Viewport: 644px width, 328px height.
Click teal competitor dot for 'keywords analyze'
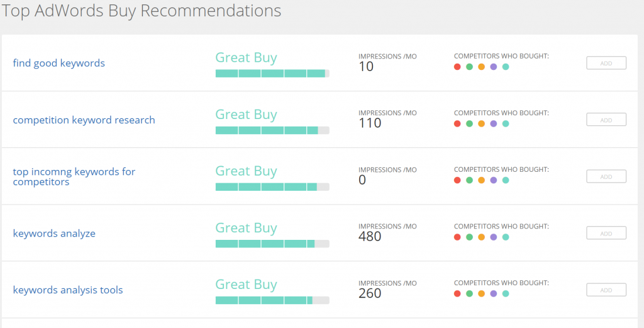pos(506,237)
